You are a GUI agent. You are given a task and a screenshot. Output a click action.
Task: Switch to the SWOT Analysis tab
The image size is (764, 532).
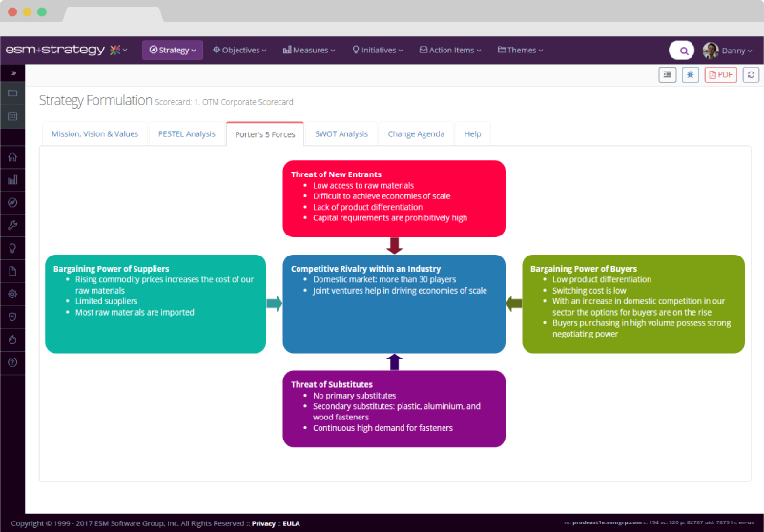click(341, 134)
